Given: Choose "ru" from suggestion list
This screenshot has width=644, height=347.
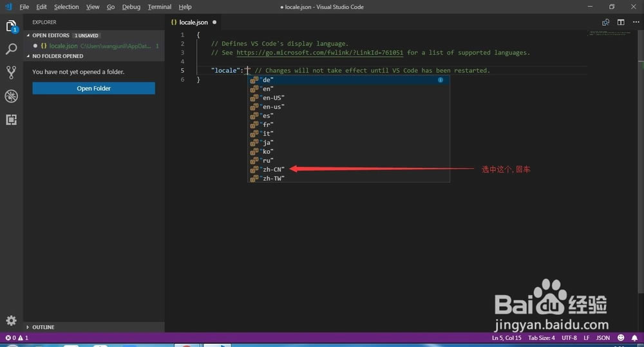Looking at the screenshot, I should [348, 160].
